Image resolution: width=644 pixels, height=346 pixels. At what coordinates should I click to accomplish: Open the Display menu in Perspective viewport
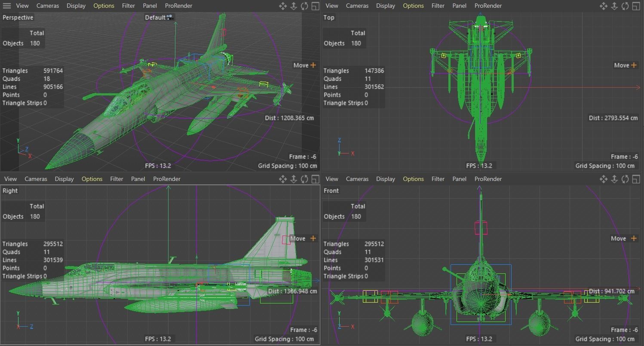coord(76,6)
